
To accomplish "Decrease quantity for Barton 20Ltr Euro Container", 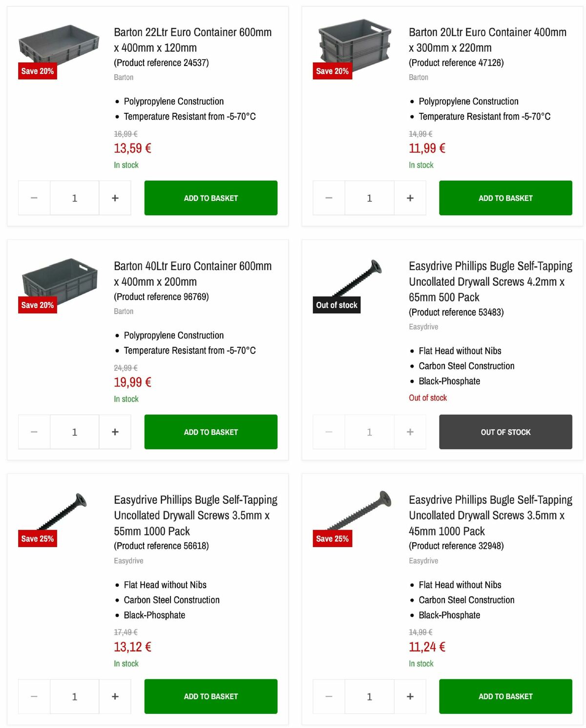I will point(328,197).
